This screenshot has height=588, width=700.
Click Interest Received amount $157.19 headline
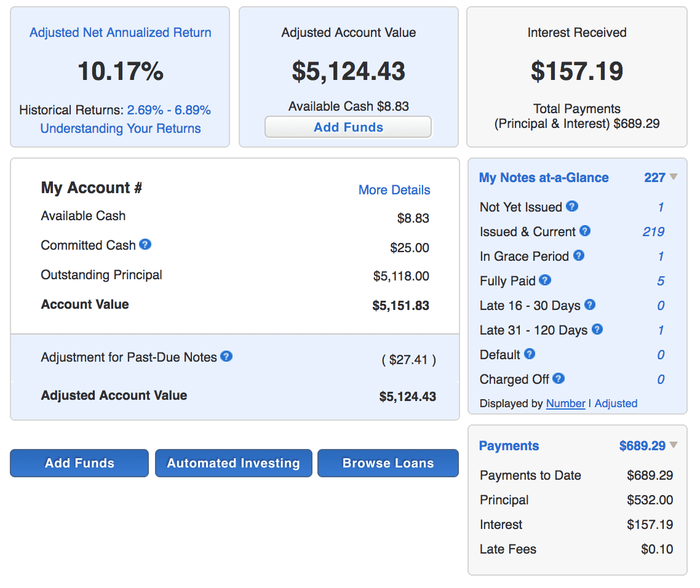tap(577, 71)
